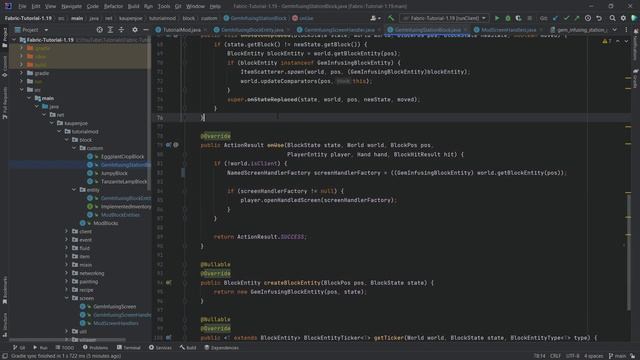Open Terminal tool window
Viewport: 640px width, 360px height.
pyautogui.click(x=129, y=348)
